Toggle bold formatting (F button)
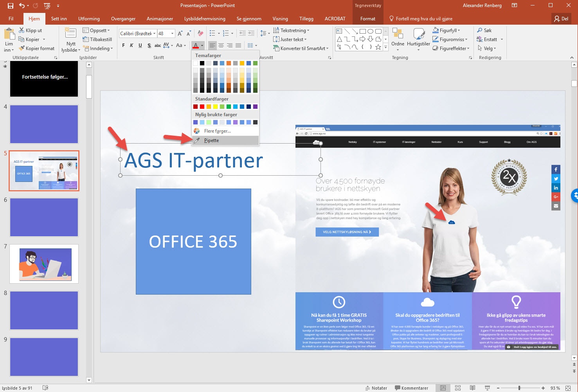Viewport: 578px width, 392px height. point(123,45)
